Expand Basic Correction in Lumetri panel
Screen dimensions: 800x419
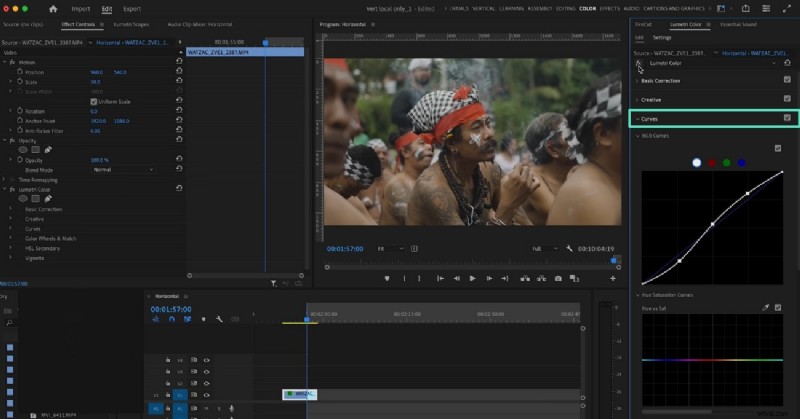tap(637, 81)
